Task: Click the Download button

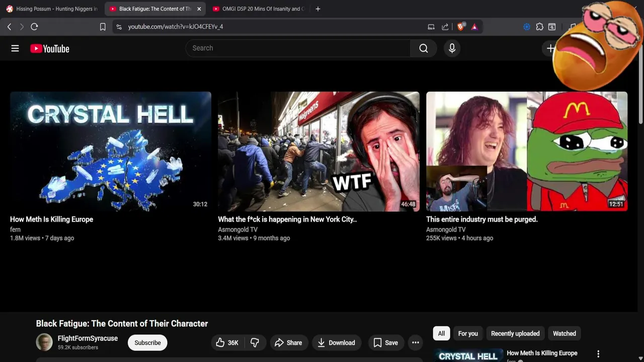Action: pyautogui.click(x=337, y=343)
